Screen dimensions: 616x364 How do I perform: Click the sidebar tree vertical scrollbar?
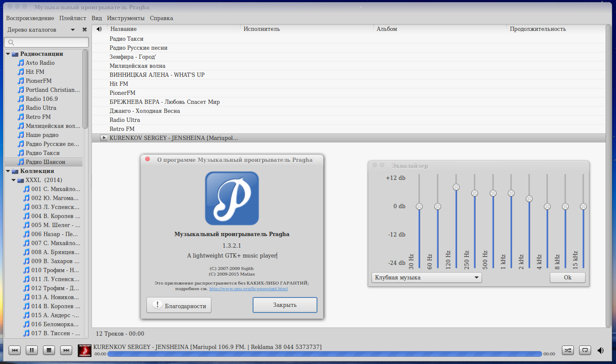tap(85, 89)
